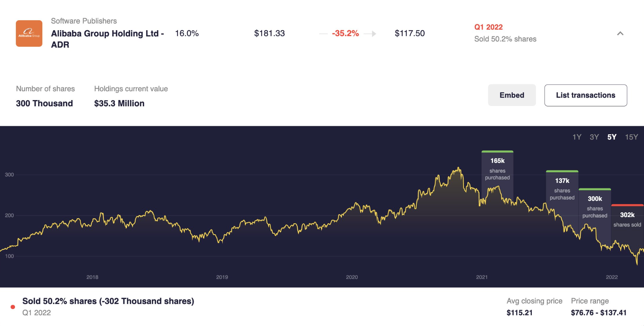Click the 137k shares purchased marker
This screenshot has width=644, height=326.
pyautogui.click(x=562, y=188)
